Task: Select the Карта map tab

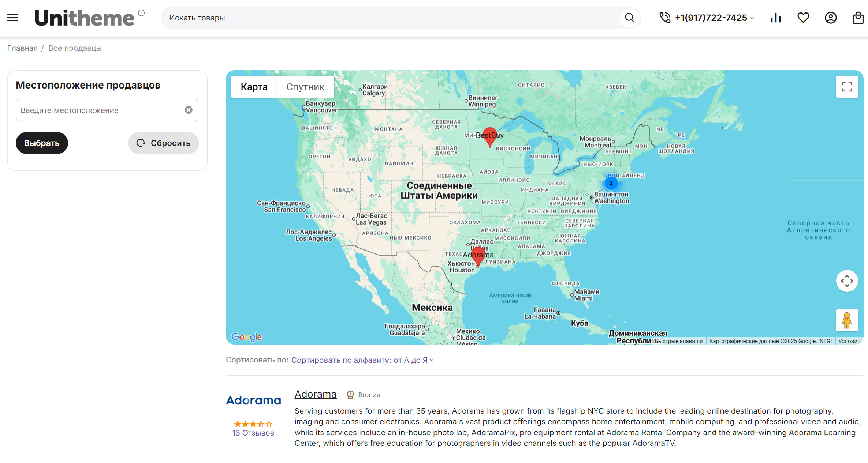Action: (x=254, y=87)
